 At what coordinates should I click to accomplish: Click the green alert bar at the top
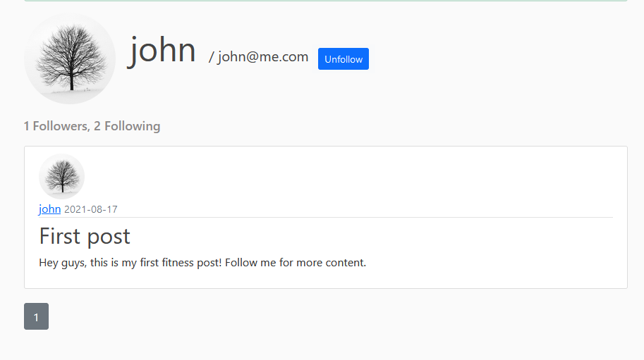click(326, 1)
